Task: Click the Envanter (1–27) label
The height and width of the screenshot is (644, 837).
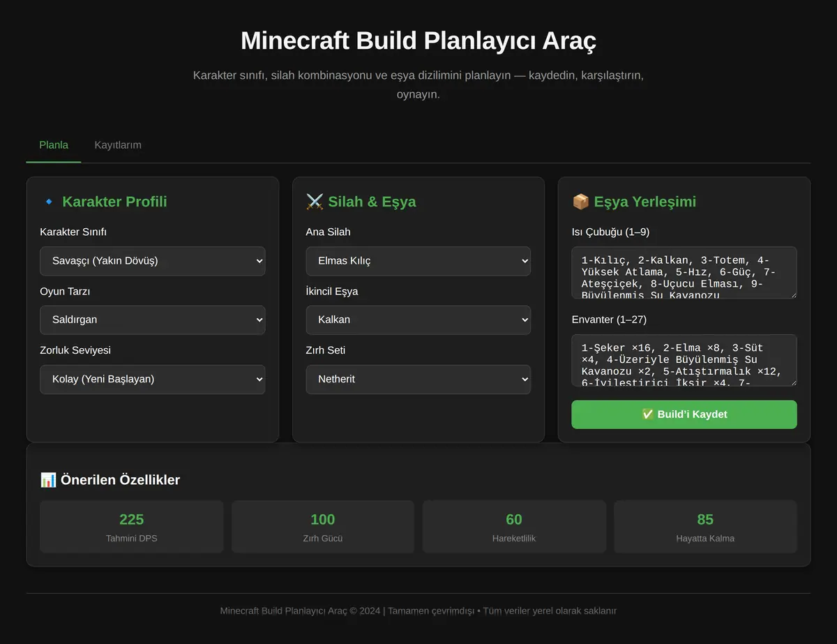Action: coord(610,320)
